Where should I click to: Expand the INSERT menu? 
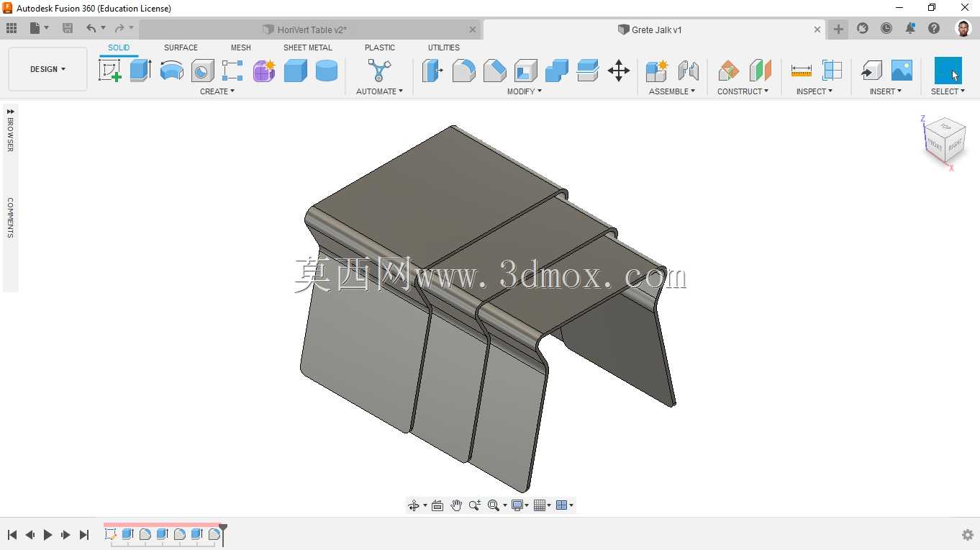click(x=885, y=91)
